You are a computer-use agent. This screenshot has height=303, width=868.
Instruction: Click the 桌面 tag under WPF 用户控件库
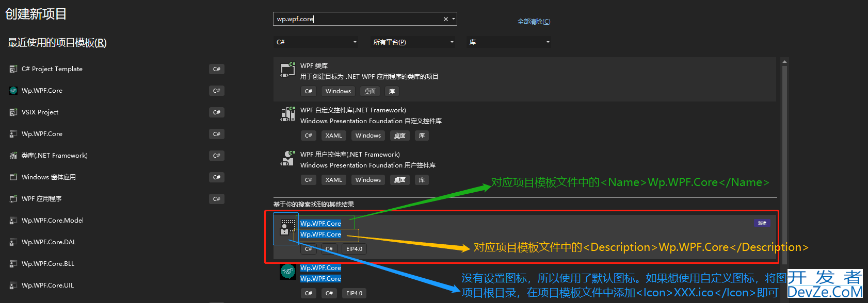pos(399,180)
